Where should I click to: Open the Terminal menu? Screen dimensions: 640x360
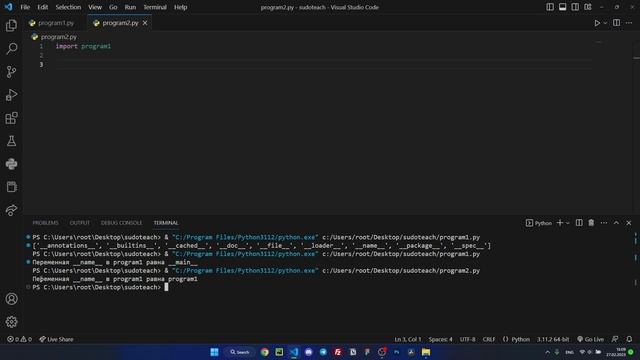click(x=155, y=7)
